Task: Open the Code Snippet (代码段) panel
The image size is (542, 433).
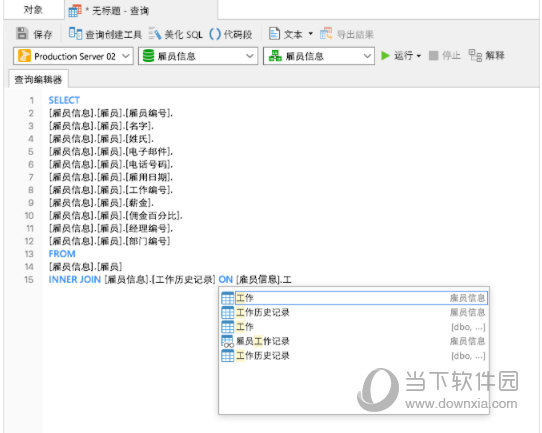Action: (x=231, y=34)
